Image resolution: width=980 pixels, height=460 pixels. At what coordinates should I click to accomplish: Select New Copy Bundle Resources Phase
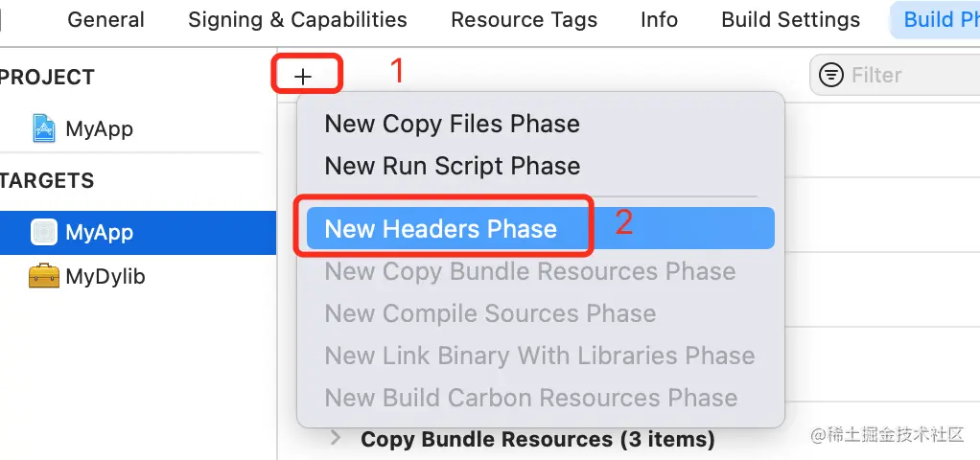tap(529, 271)
